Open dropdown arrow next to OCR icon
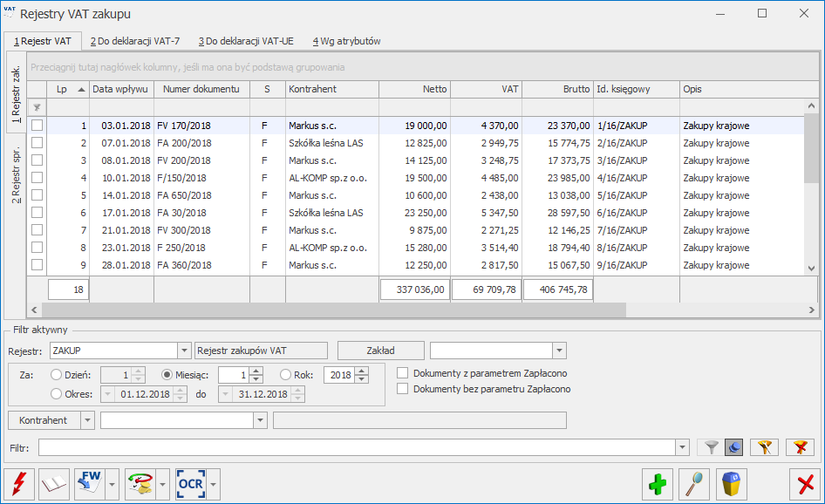 tap(213, 484)
